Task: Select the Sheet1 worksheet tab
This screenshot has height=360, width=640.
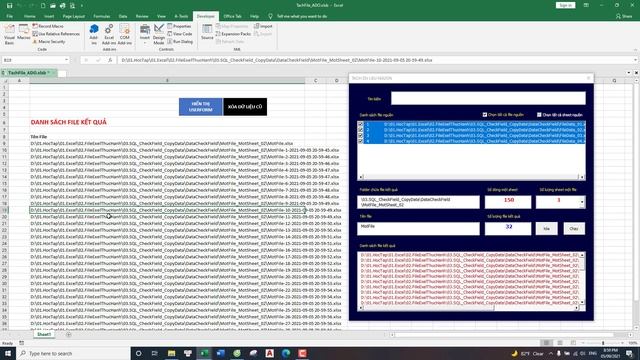Action: coord(44,334)
